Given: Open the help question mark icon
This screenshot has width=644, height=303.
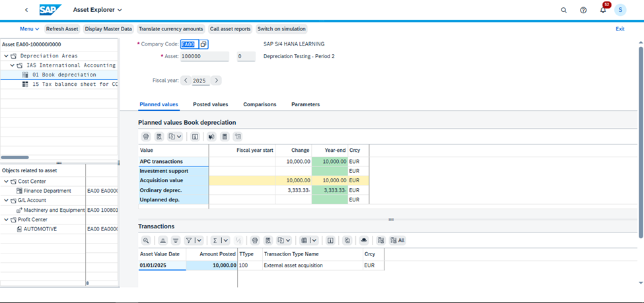Looking at the screenshot, I should click(x=583, y=10).
